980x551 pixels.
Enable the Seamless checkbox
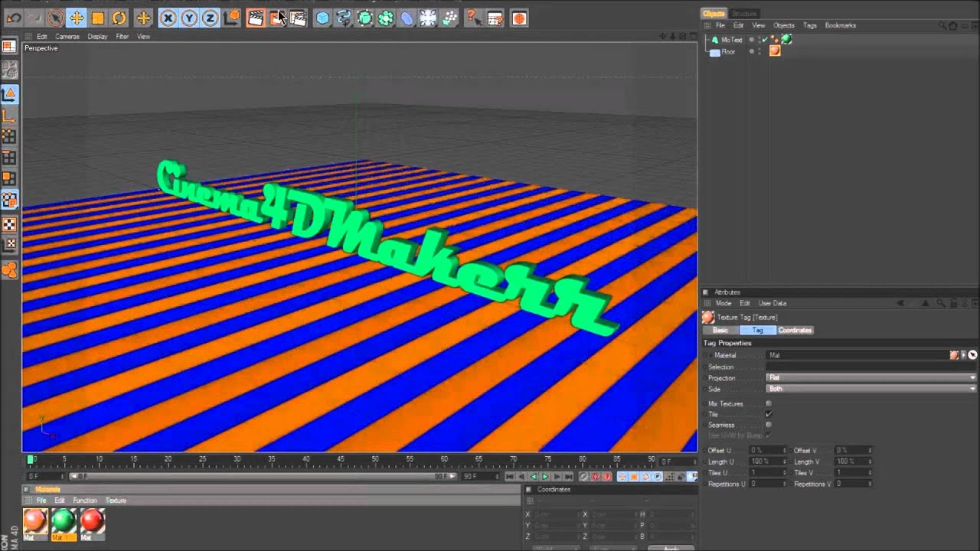tap(769, 425)
